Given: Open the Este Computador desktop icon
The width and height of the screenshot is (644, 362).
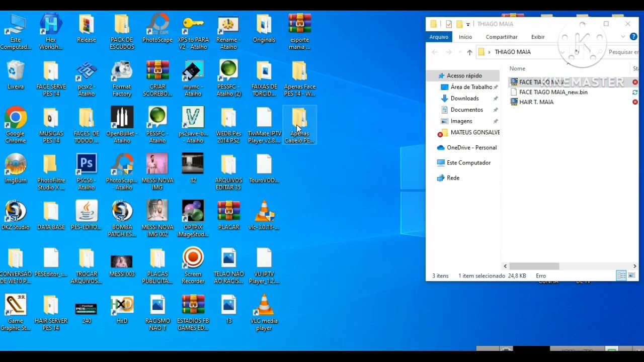Looking at the screenshot, I should coord(16,32).
